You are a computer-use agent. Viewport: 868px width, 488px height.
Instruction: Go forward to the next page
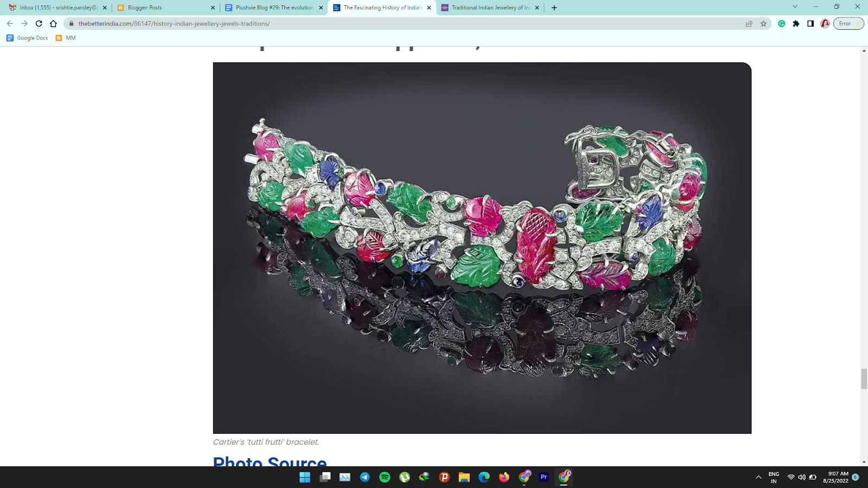[24, 23]
